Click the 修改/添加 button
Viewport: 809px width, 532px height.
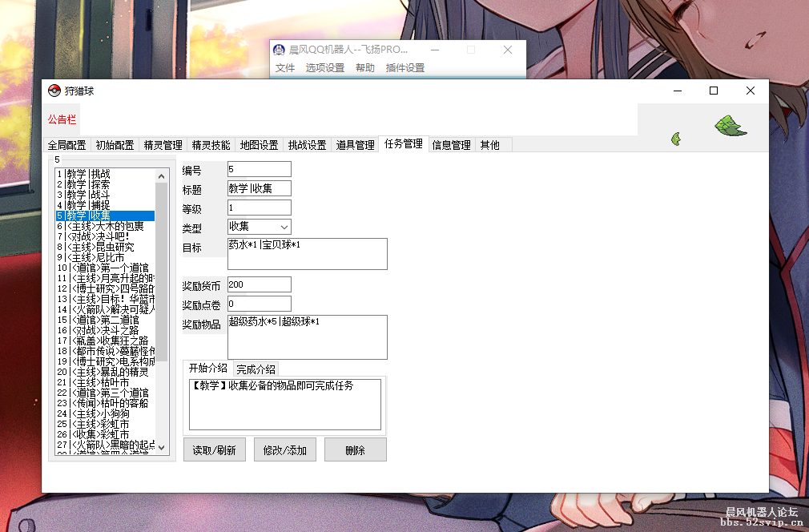[x=284, y=449]
